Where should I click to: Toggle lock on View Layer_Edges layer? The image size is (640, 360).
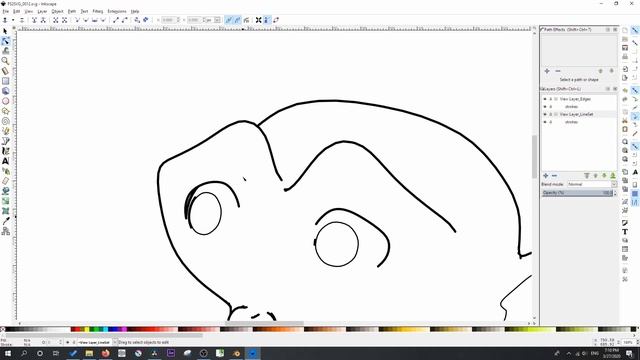(550, 99)
